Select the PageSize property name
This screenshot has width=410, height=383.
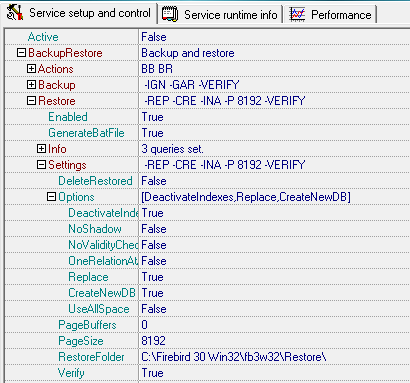coord(81,341)
